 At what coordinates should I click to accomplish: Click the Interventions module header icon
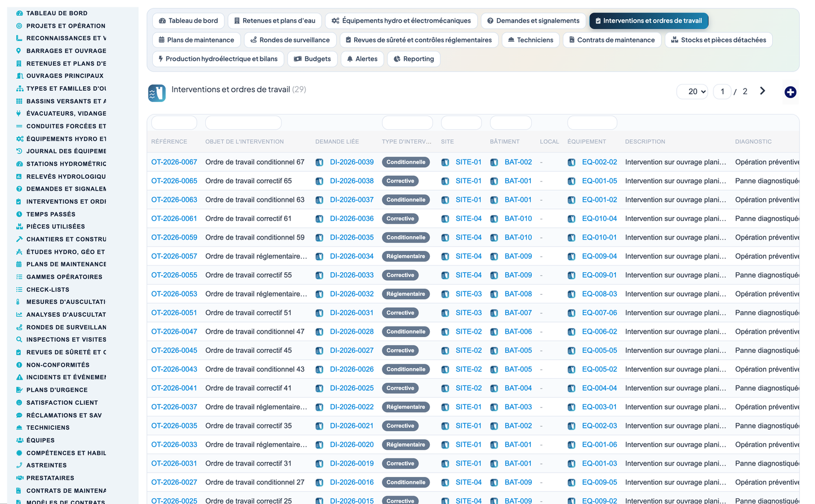click(x=157, y=93)
